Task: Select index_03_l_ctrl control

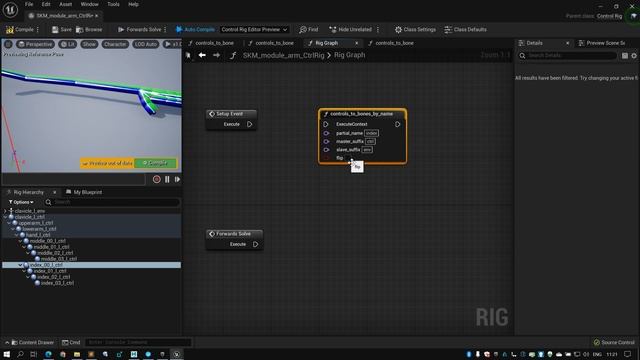Action: click(57, 283)
